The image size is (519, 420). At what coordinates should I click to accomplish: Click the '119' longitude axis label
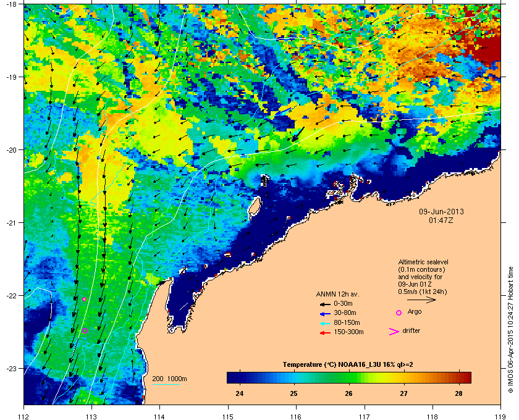click(x=500, y=417)
